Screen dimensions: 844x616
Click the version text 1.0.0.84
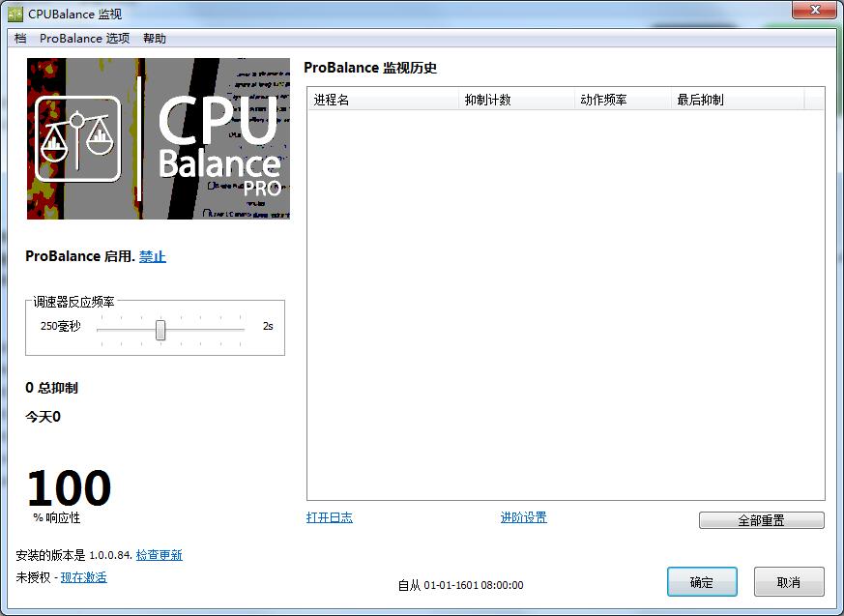click(110, 555)
